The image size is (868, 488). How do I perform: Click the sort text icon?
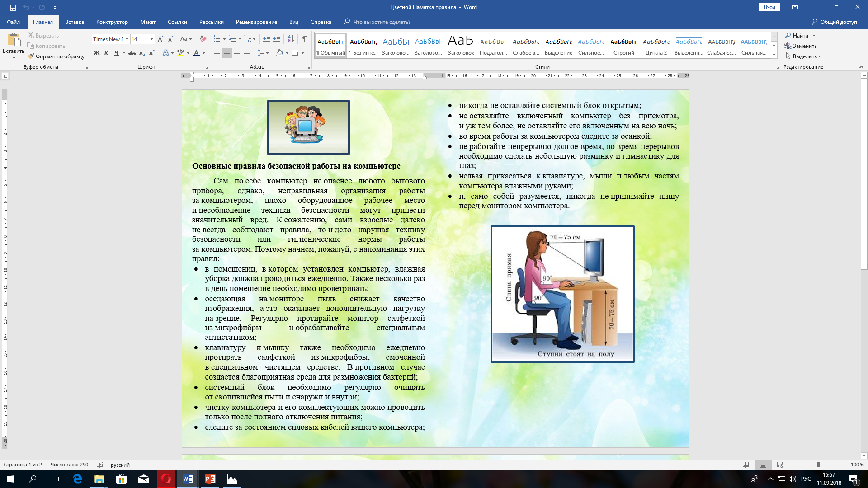[291, 39]
